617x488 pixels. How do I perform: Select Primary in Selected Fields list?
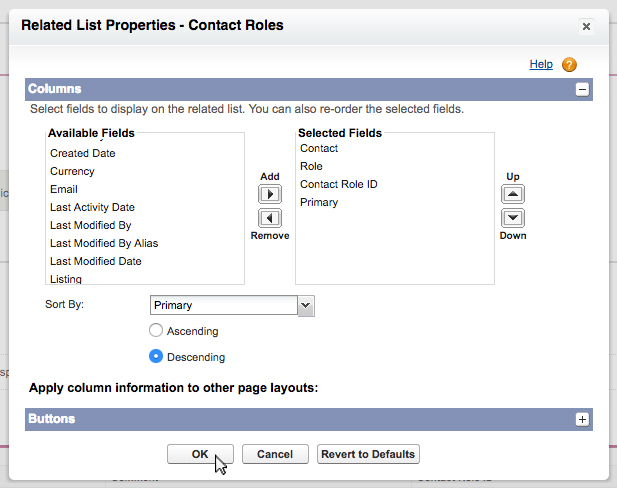319,202
